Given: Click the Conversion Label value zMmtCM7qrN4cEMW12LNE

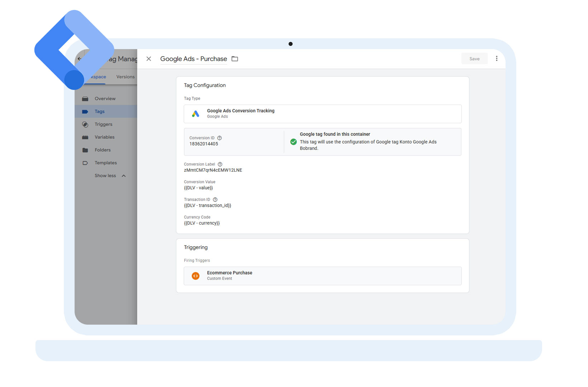Looking at the screenshot, I should (213, 170).
